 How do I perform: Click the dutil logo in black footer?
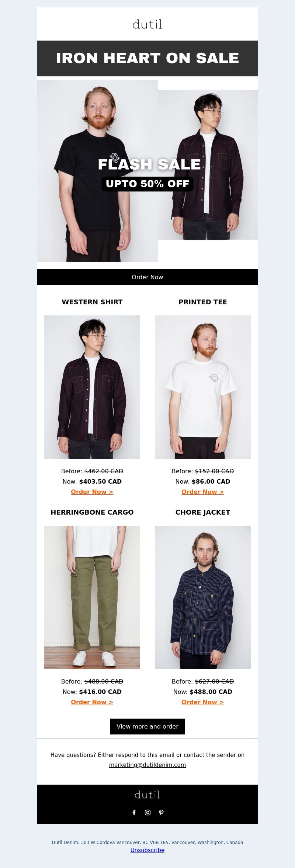tap(147, 795)
